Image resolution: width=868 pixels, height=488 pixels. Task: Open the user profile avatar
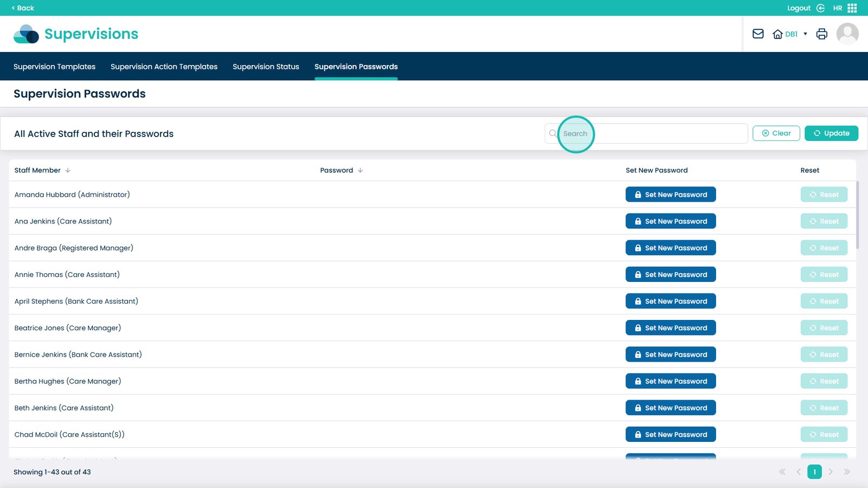click(x=847, y=34)
